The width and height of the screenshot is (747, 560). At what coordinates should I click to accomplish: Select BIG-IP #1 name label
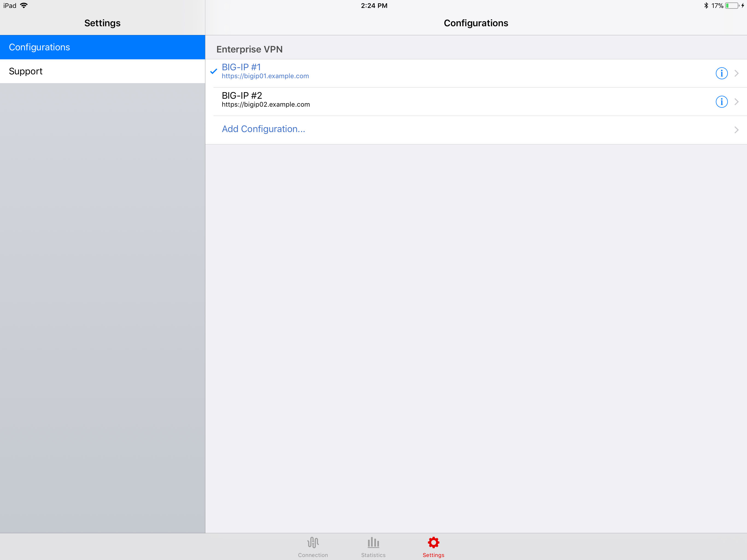[241, 67]
